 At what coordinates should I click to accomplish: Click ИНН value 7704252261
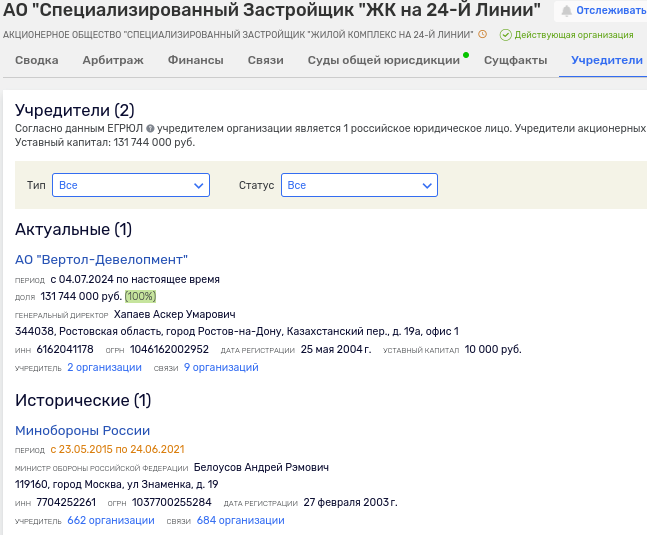(x=66, y=502)
